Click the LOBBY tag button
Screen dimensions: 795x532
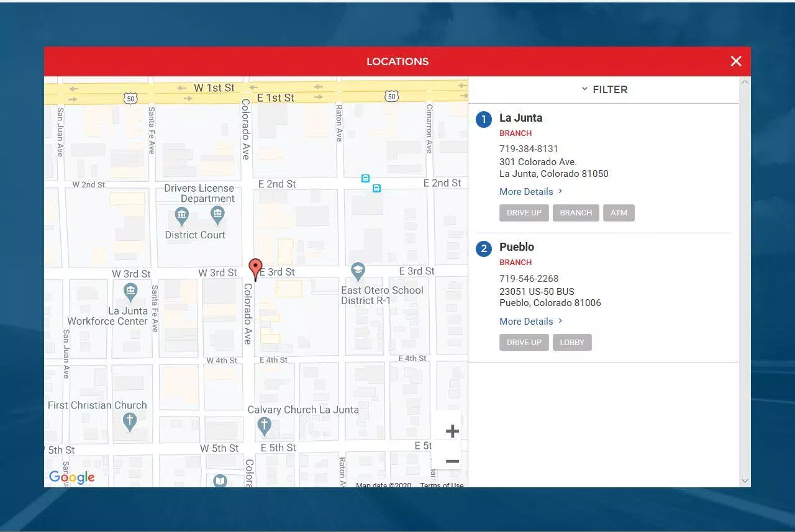[x=572, y=343]
